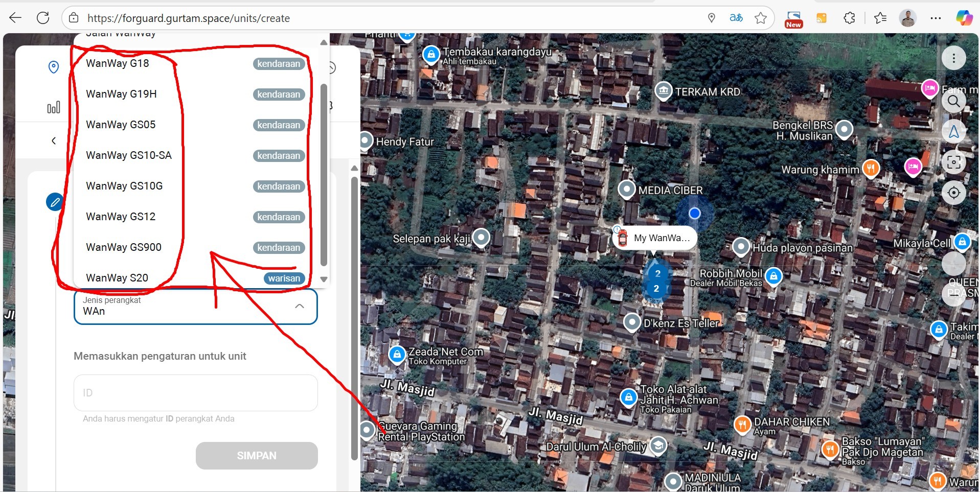Click the blue pencil edit icon
980x492 pixels.
point(55,202)
